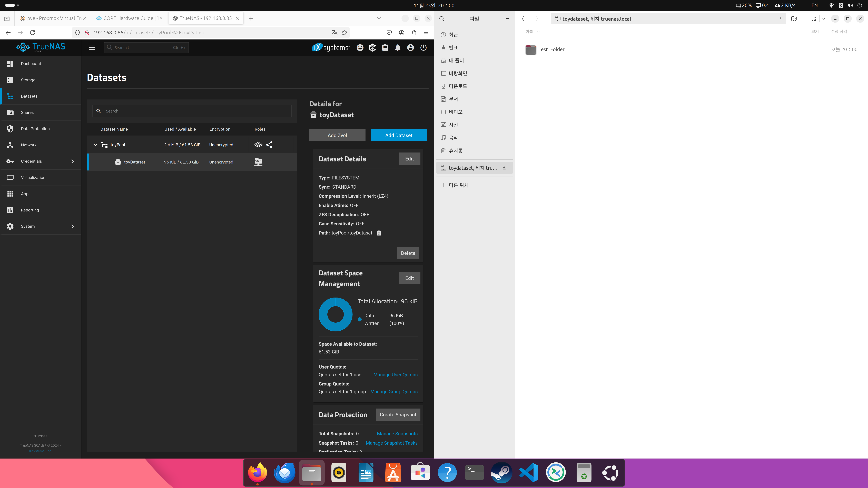Open the Manage User Quotas link
Viewport: 868px width, 488px height.
pyautogui.click(x=395, y=375)
